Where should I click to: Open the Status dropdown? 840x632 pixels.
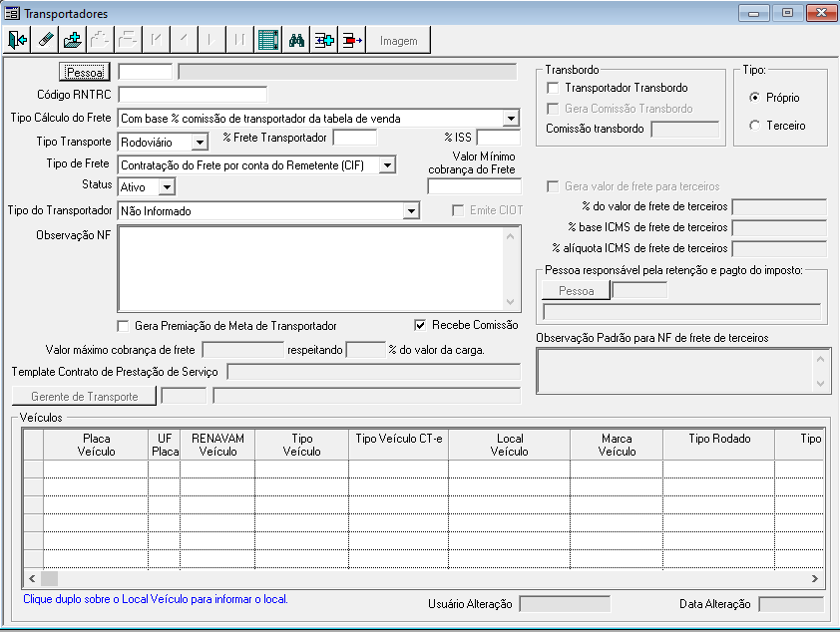point(168,186)
